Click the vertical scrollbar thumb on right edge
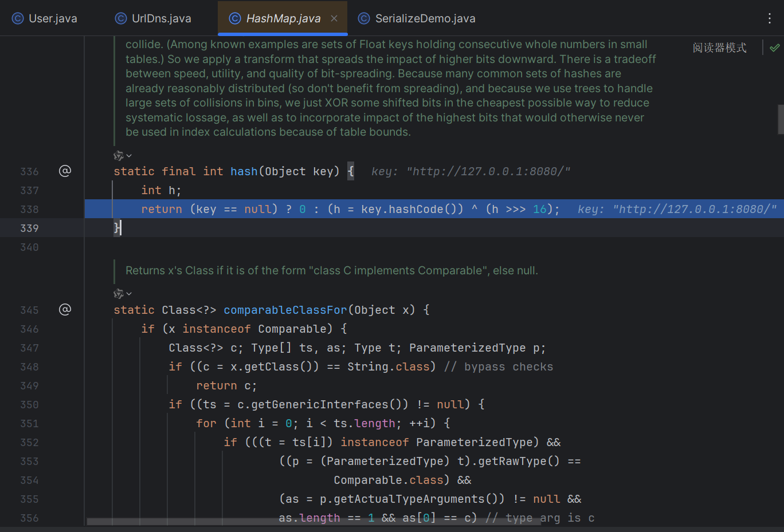 pos(781,119)
